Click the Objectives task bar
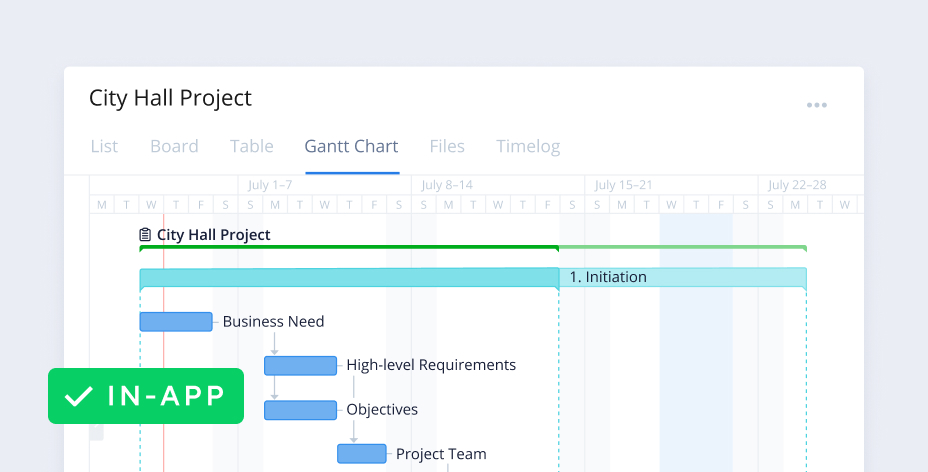Image resolution: width=928 pixels, height=472 pixels. pyautogui.click(x=300, y=410)
